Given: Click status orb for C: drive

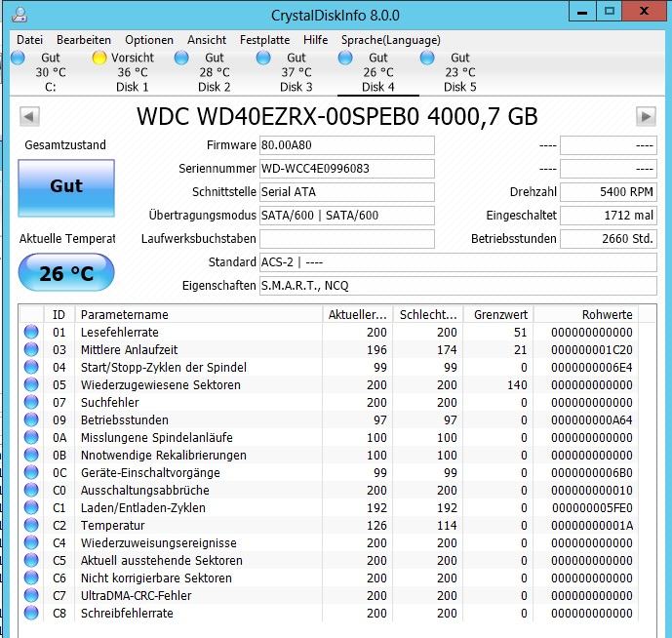Looking at the screenshot, I should point(18,58).
